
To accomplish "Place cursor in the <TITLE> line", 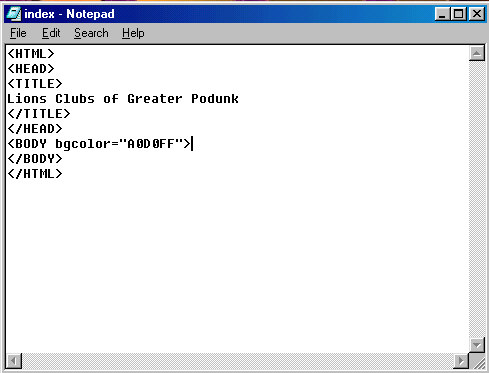I will [x=35, y=84].
